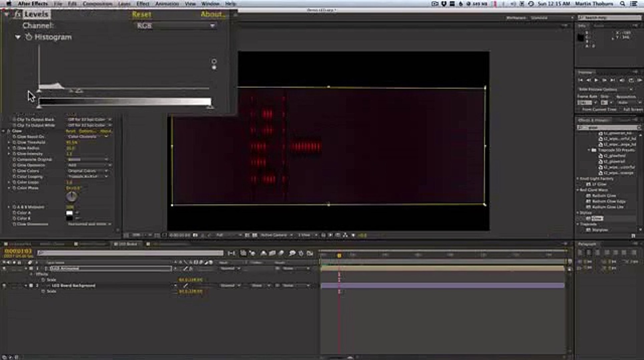644x360 pixels.
Task: Collapse the Histogram property group
Action: point(18,37)
